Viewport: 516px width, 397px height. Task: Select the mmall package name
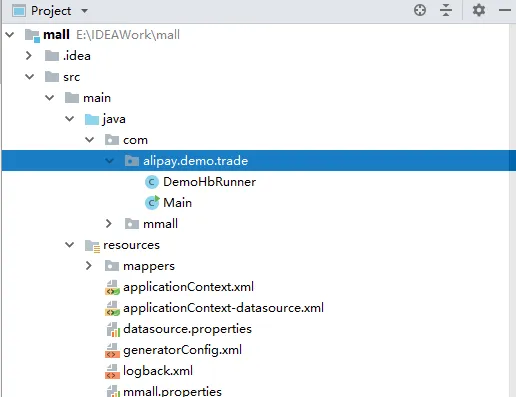160,224
